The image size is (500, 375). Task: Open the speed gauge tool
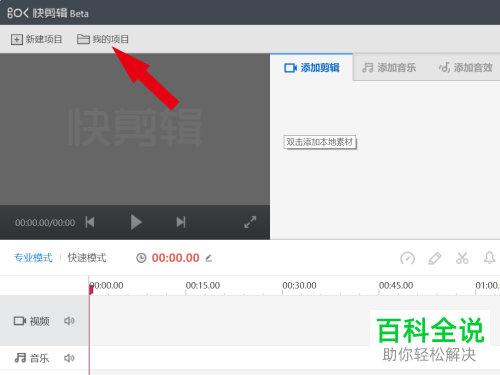coord(407,258)
